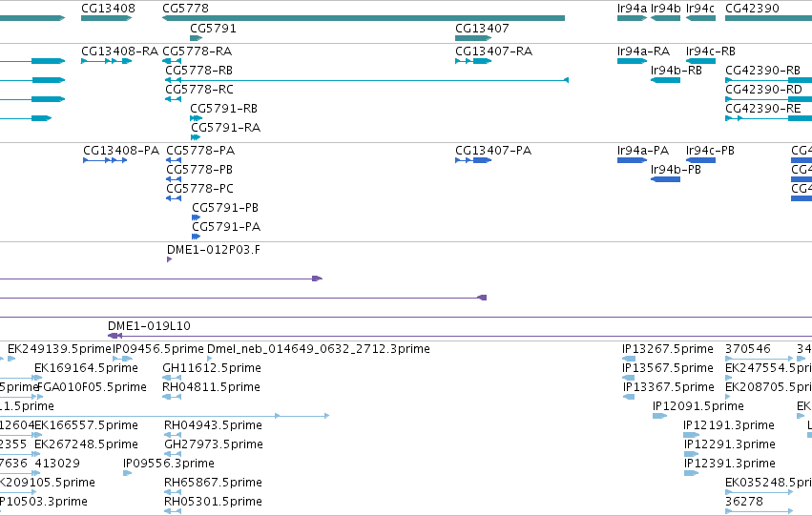Image resolution: width=812 pixels, height=516 pixels.
Task: Select the CG5791-PA protein glyph
Action: click(196, 237)
